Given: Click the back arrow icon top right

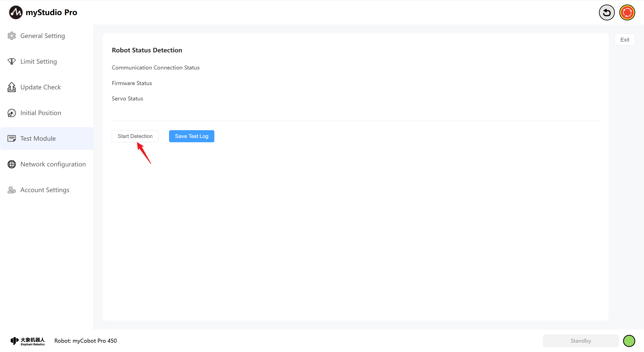Looking at the screenshot, I should pos(607,12).
